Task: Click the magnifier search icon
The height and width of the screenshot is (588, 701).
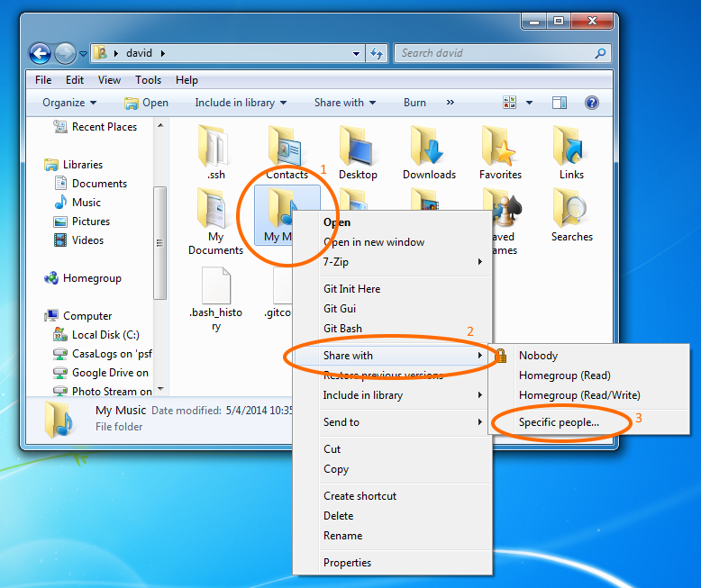Action: click(x=600, y=53)
